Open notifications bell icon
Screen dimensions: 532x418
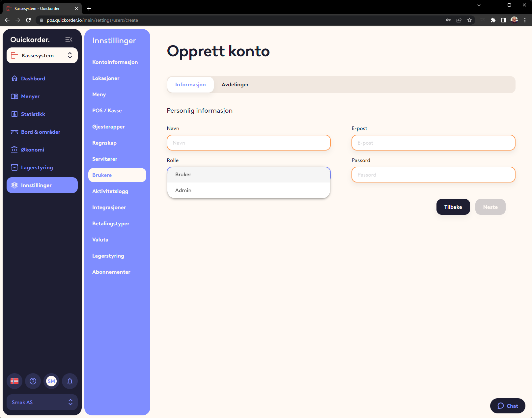click(70, 381)
